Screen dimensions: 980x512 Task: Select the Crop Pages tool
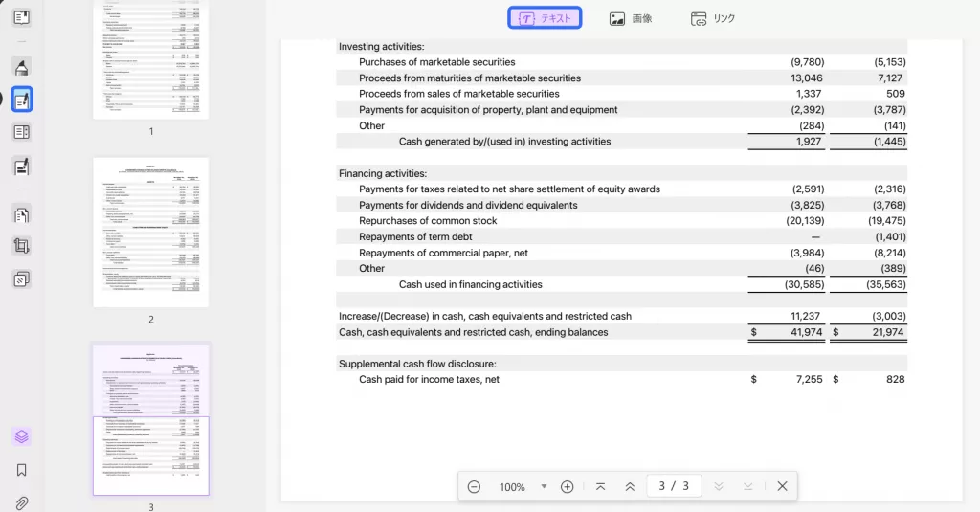click(x=21, y=246)
